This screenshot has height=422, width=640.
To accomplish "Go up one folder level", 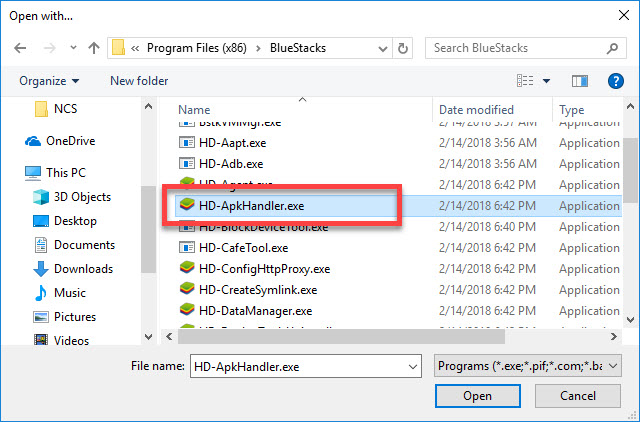I will pyautogui.click(x=94, y=48).
